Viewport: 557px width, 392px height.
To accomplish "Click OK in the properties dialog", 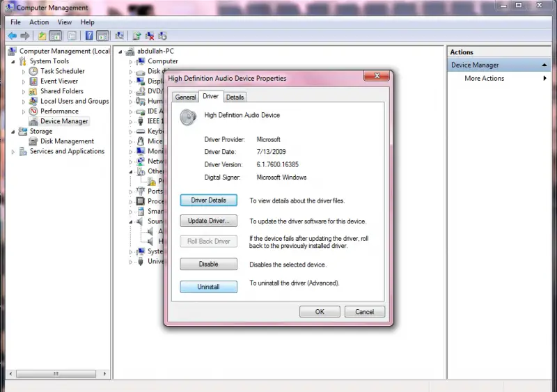I will [320, 312].
